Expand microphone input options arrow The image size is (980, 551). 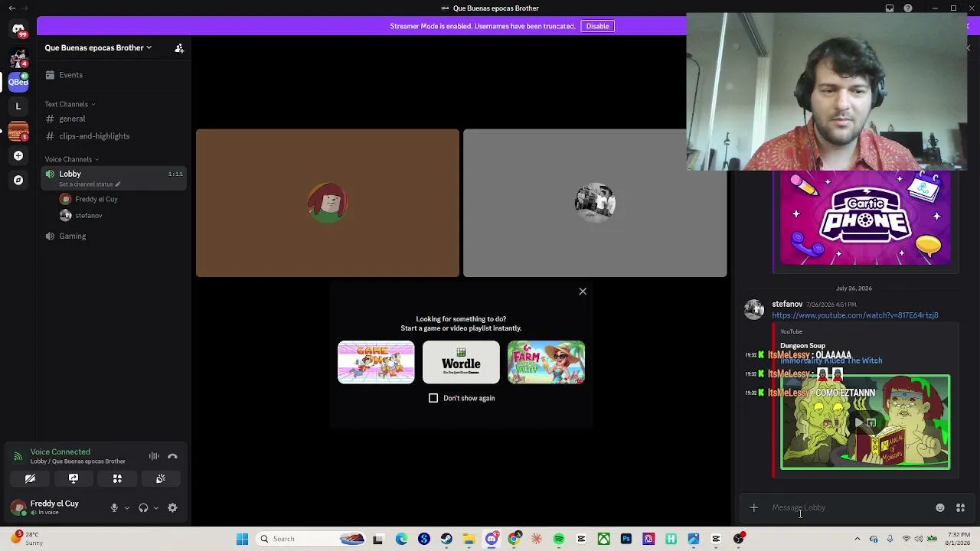click(127, 507)
